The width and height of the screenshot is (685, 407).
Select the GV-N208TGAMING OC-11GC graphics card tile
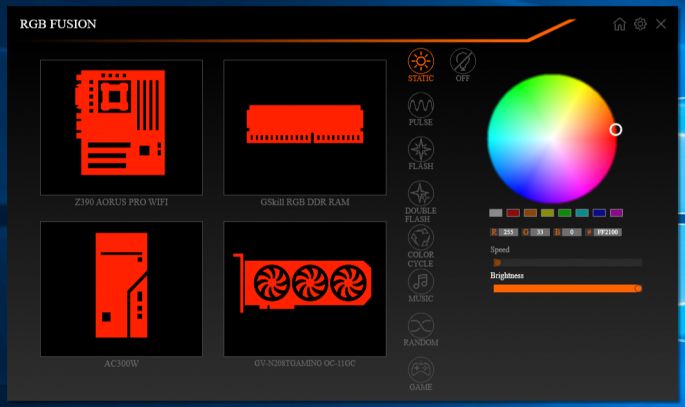coord(304,289)
